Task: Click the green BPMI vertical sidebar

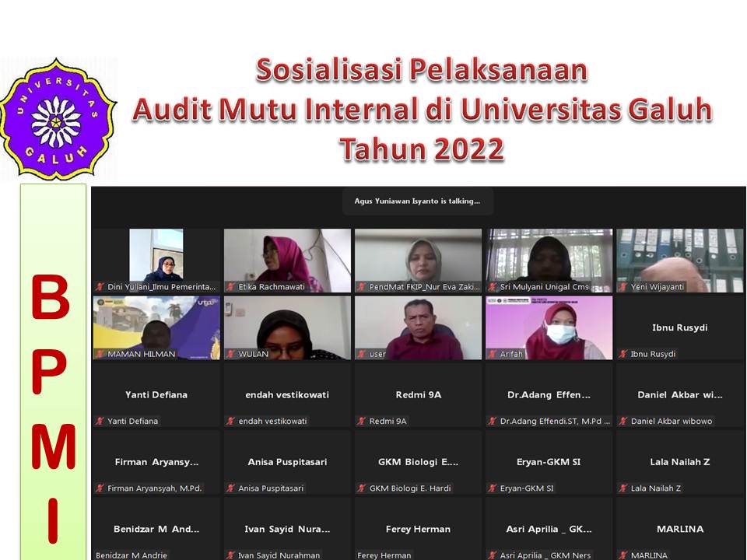Action: [53, 373]
